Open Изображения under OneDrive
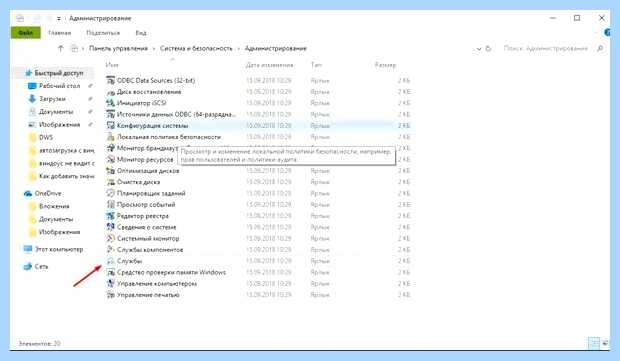620x361 pixels. click(x=59, y=232)
